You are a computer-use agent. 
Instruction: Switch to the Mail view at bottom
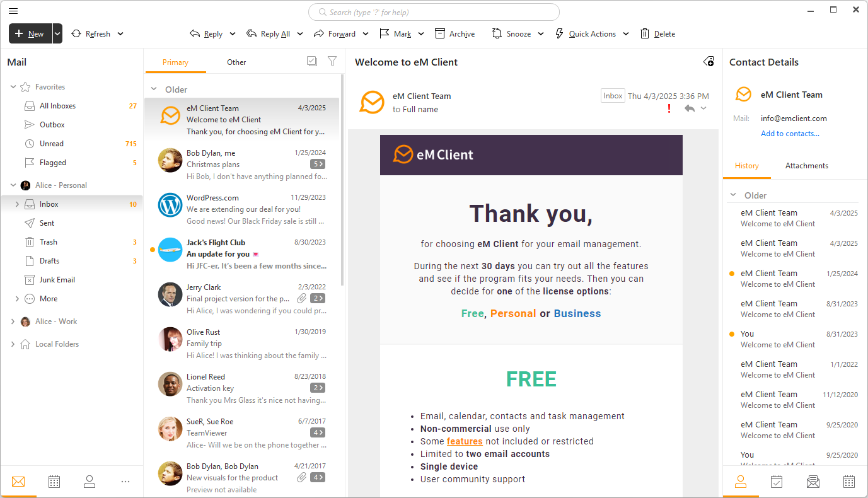[x=18, y=482]
